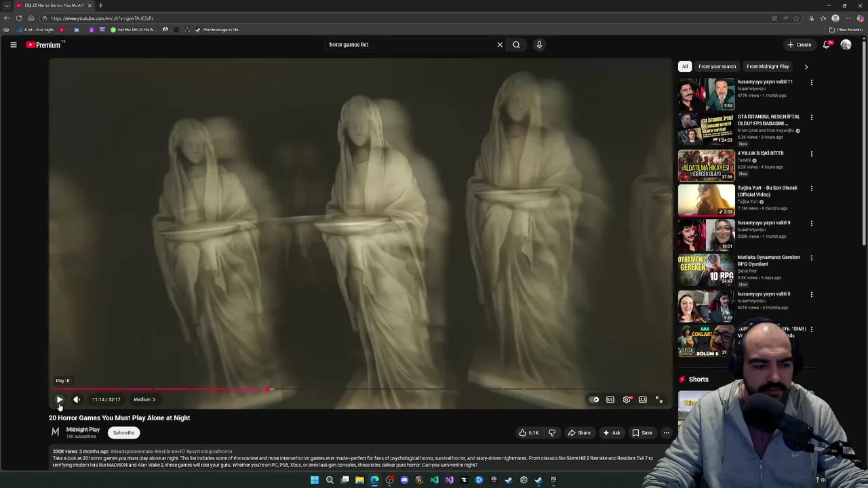
Task: Open Phantasmagoria Steam bookmark
Action: tap(218, 30)
